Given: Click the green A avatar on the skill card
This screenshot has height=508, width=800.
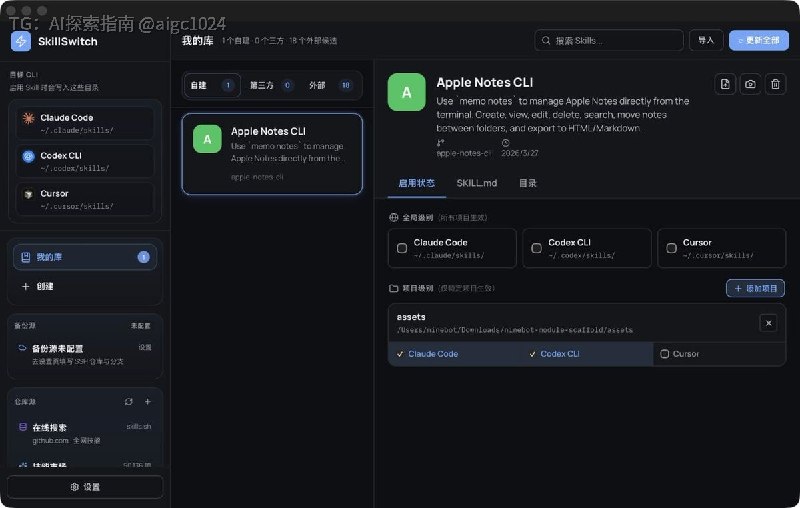Looking at the screenshot, I should pos(207,139).
